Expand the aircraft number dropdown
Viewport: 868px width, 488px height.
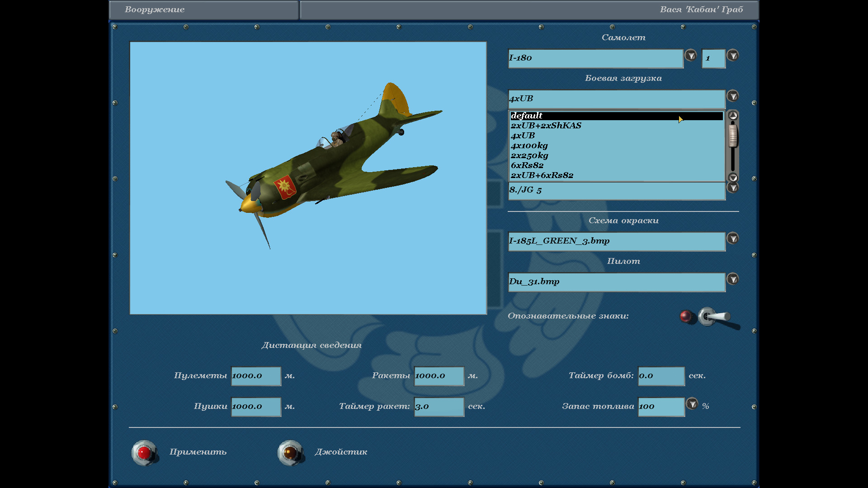point(733,56)
